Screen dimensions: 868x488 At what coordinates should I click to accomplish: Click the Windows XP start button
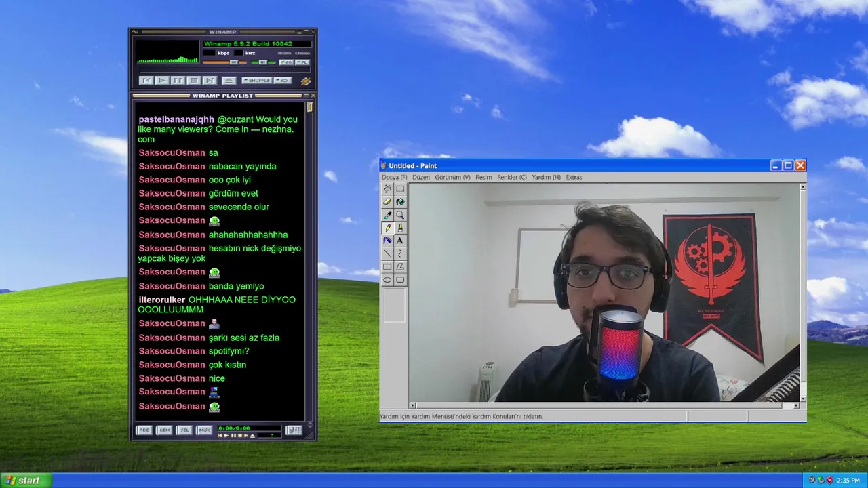[25, 481]
